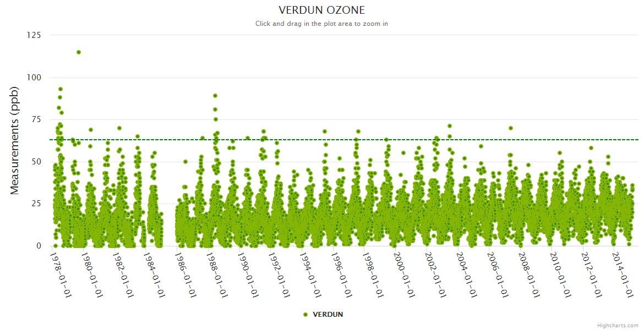Click the VERDUN OZONE chart title
The height and width of the screenshot is (330, 644).
coord(321,10)
